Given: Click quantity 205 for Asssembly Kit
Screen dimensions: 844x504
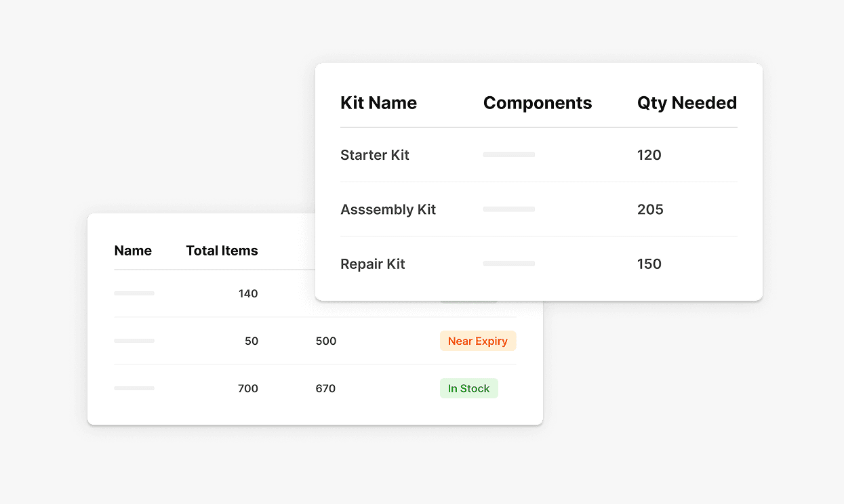Looking at the screenshot, I should (650, 209).
